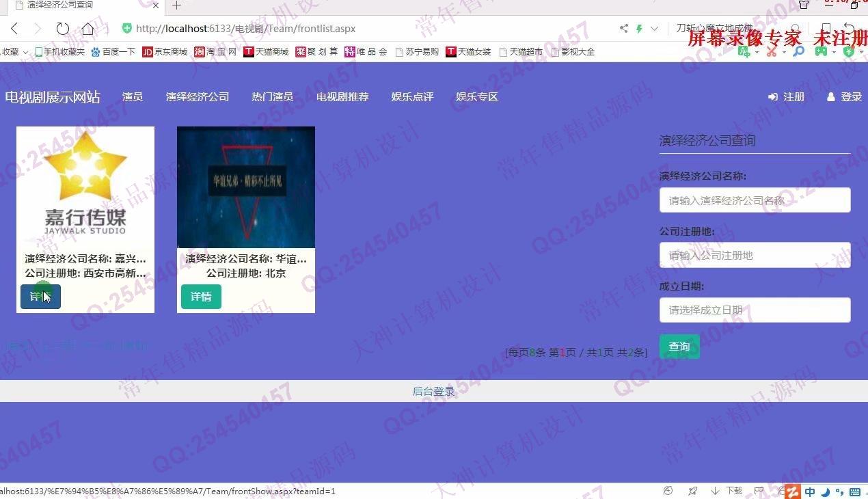Screen dimensions: 868x499
Task: Click the pagination text 每页8条
Action: [x=526, y=353]
